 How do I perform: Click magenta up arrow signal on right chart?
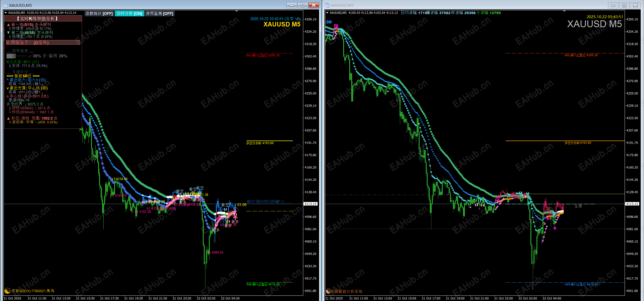tap(555, 228)
